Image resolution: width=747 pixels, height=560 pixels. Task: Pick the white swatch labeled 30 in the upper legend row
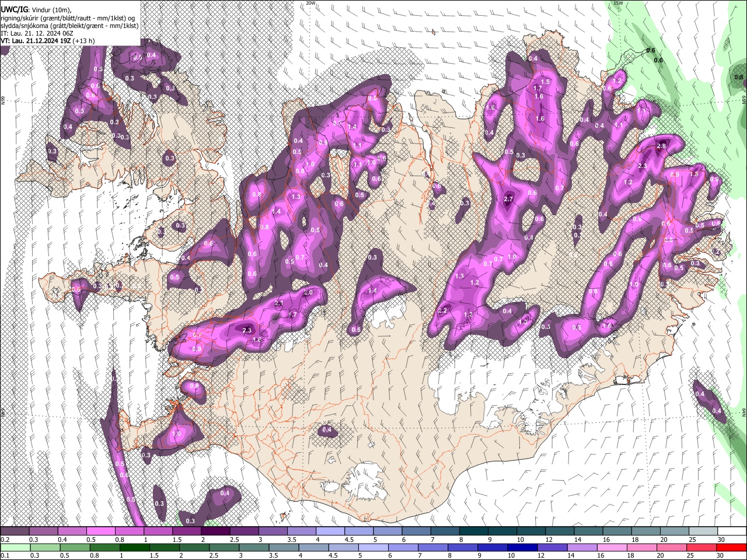click(x=732, y=531)
